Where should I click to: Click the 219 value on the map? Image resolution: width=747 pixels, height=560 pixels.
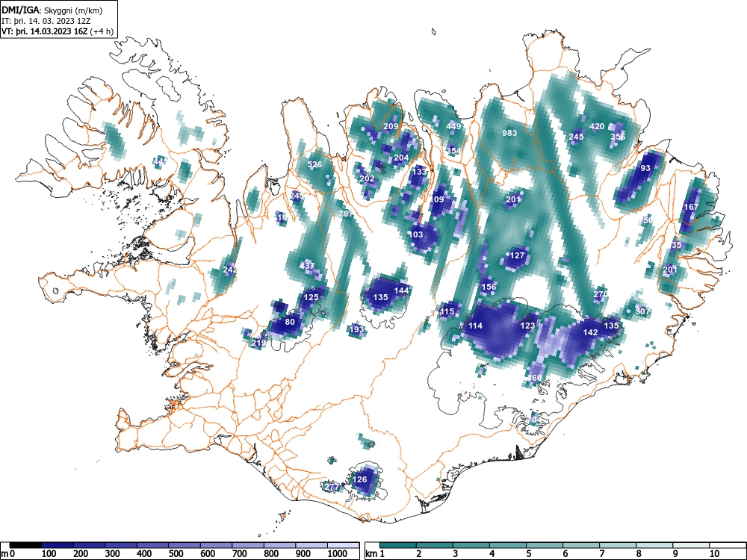[258, 343]
